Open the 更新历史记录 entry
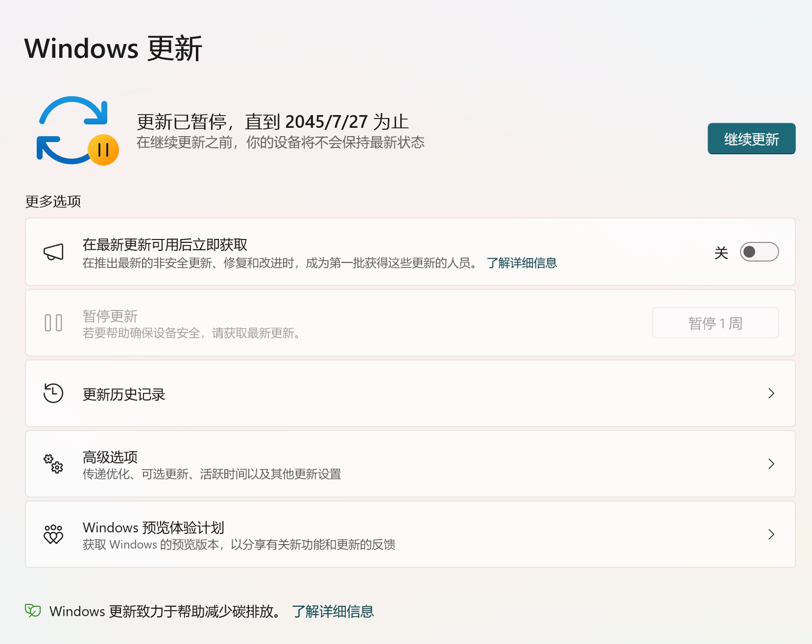812x644 pixels. coord(124,394)
